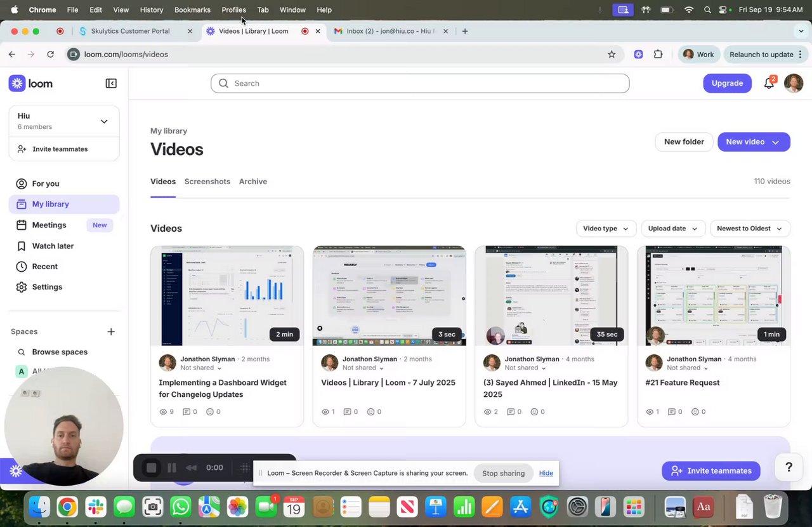Screen dimensions: 812x527
Task: Click the Loom extension icon in toolbar
Action: point(638,55)
